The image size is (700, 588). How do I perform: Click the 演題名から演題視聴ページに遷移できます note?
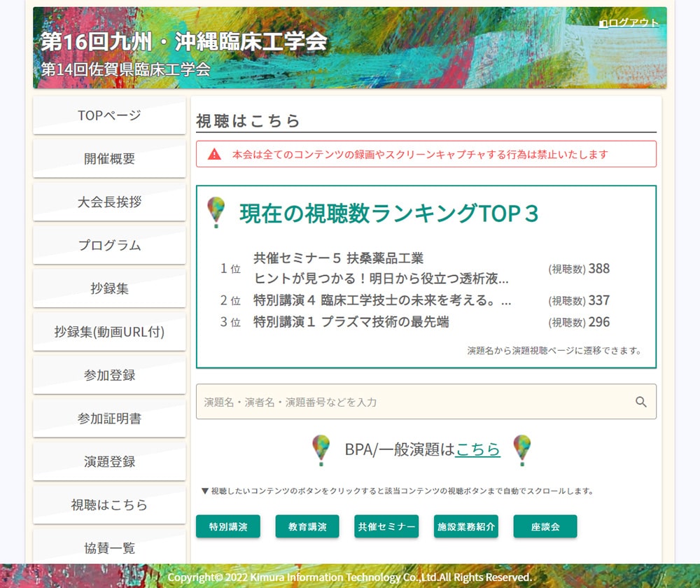(554, 351)
